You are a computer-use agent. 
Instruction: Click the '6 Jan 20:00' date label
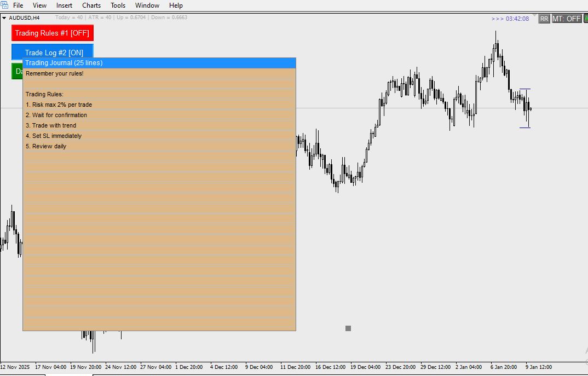[503, 367]
